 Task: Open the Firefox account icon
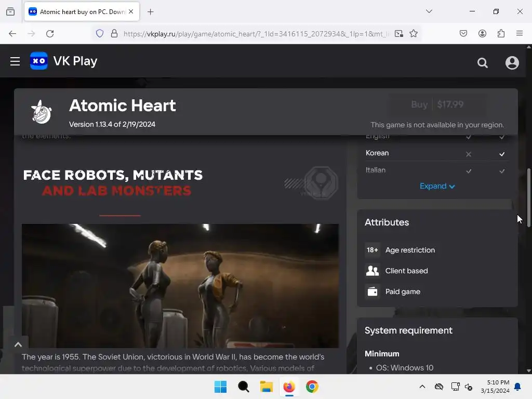[482, 34]
